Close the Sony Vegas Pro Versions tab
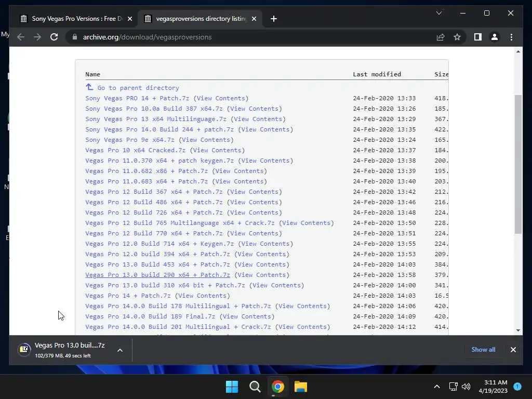 129,19
